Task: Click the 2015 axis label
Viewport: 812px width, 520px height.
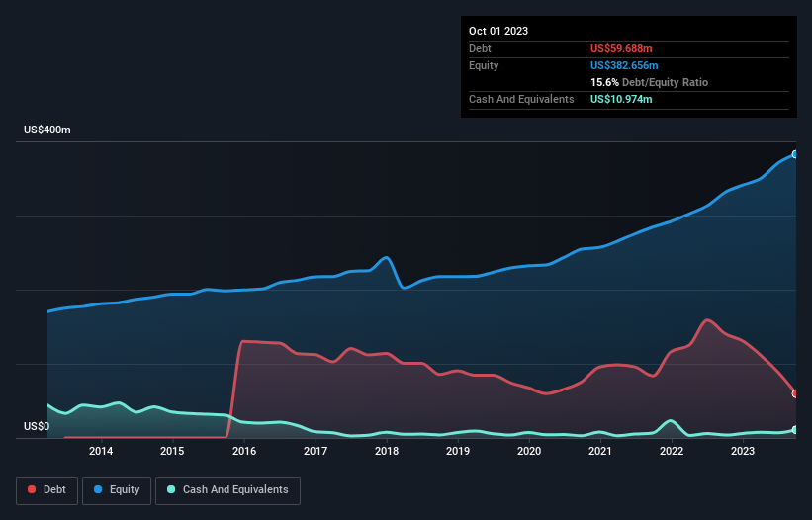Action: (x=172, y=451)
